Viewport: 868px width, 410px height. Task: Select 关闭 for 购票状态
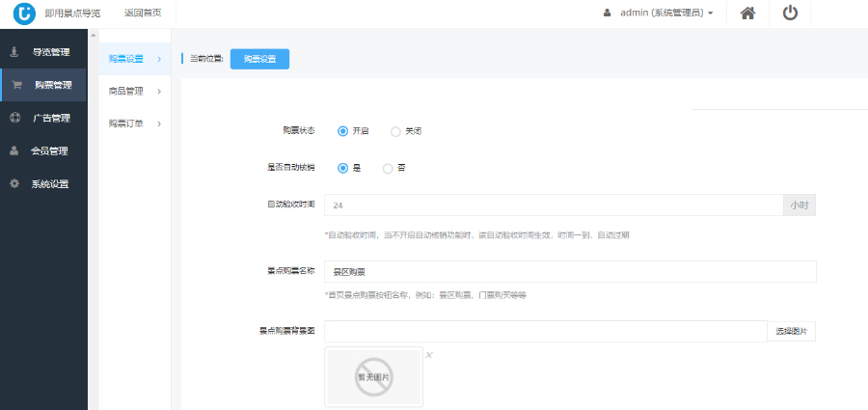coord(395,131)
